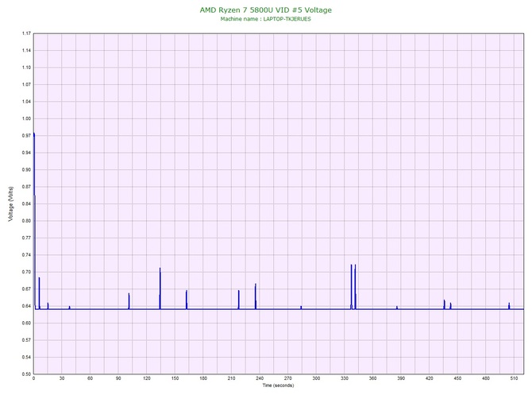The height and width of the screenshot is (399, 532).
Task: Click the 240 tick label on the time axis
Action: (x=260, y=378)
